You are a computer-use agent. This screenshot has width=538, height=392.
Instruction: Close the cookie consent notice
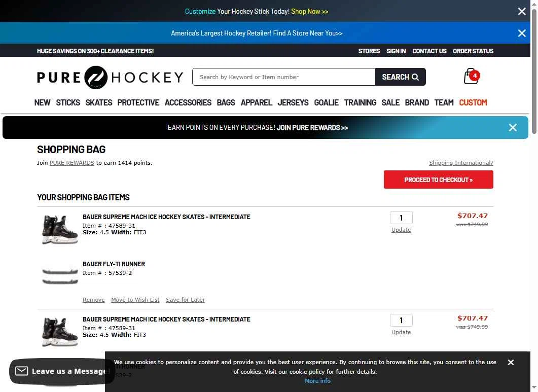pyautogui.click(x=511, y=362)
